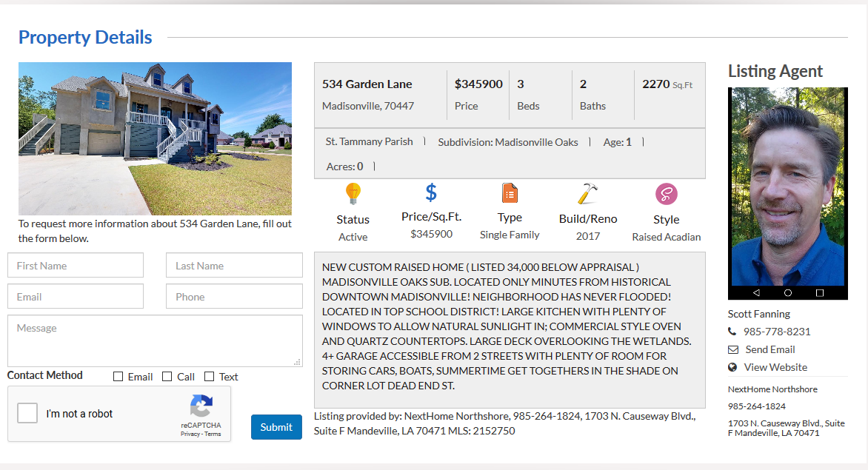Click the blue dollar sign Price/Sq.Ft. icon
868x470 pixels.
coord(431,193)
